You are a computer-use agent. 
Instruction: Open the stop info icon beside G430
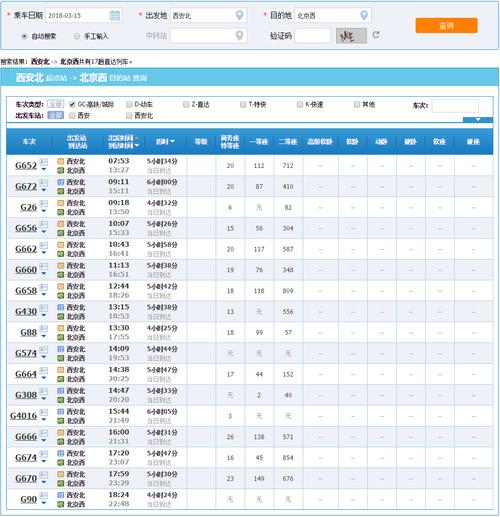click(x=44, y=308)
